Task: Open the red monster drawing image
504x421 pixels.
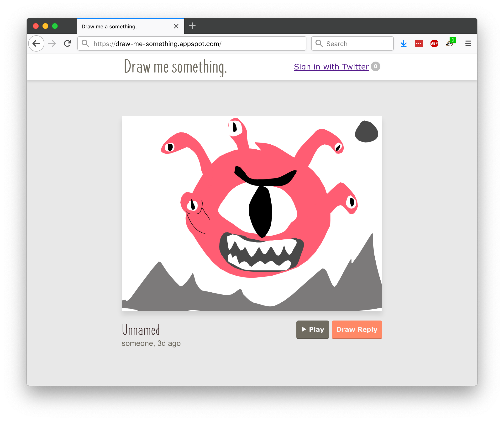Action: pyautogui.click(x=252, y=214)
